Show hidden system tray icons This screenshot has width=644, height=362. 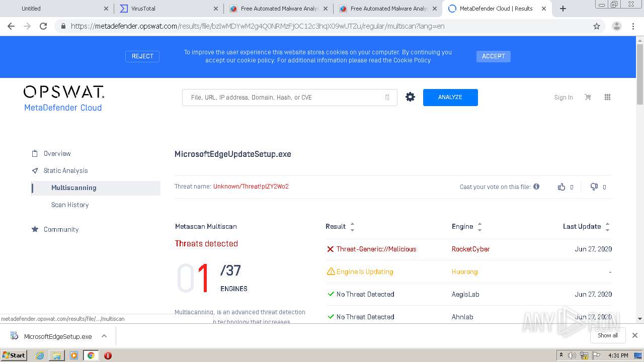pyautogui.click(x=561, y=355)
